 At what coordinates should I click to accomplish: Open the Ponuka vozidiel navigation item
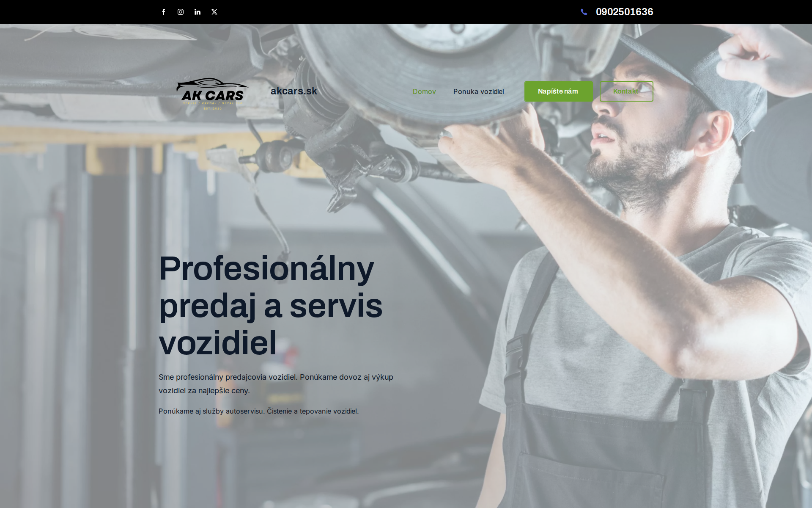[x=478, y=91]
